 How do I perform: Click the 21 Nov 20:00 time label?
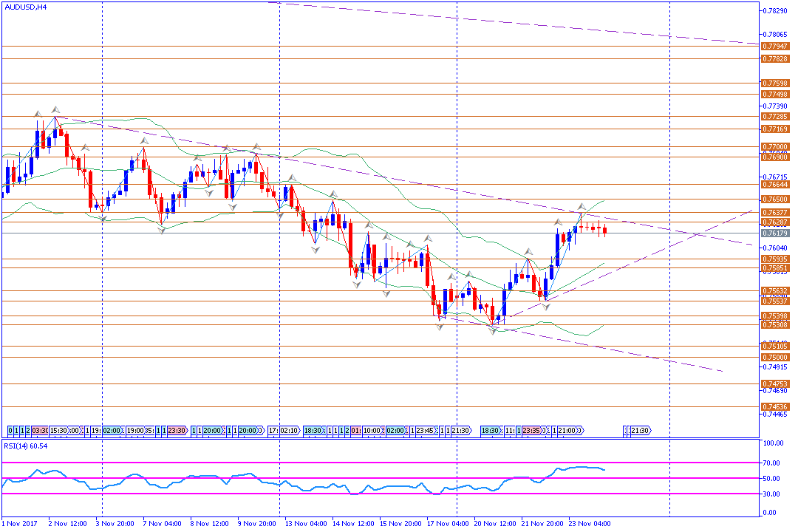(x=542, y=524)
